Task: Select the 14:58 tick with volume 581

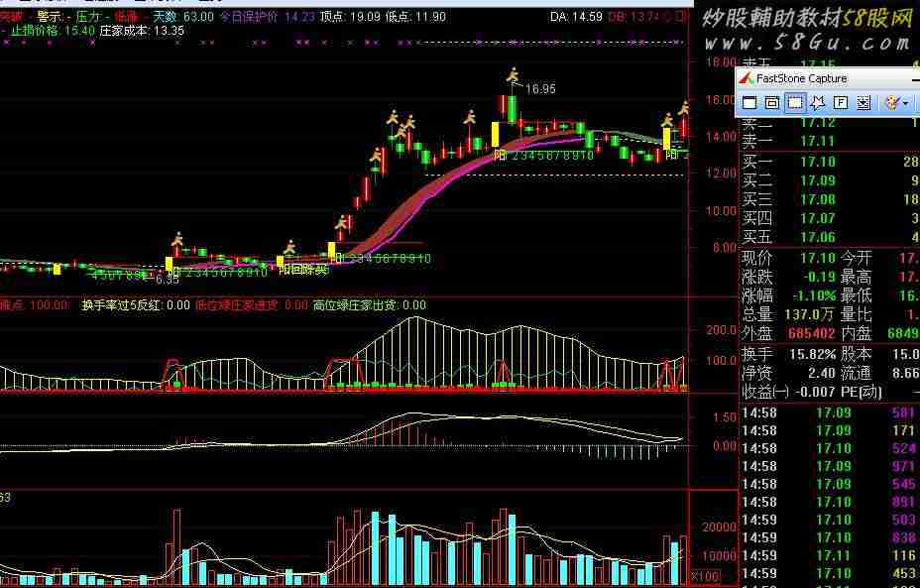Action: click(829, 413)
